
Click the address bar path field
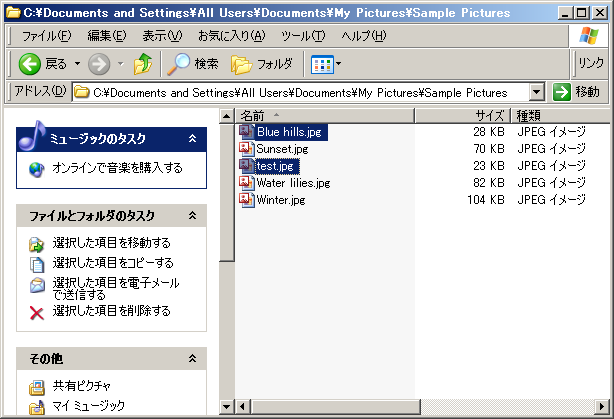point(301,92)
